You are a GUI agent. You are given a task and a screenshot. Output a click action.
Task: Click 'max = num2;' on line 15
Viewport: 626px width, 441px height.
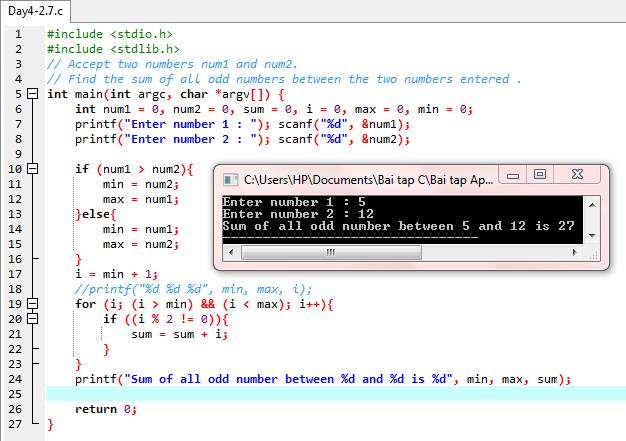tap(141, 244)
